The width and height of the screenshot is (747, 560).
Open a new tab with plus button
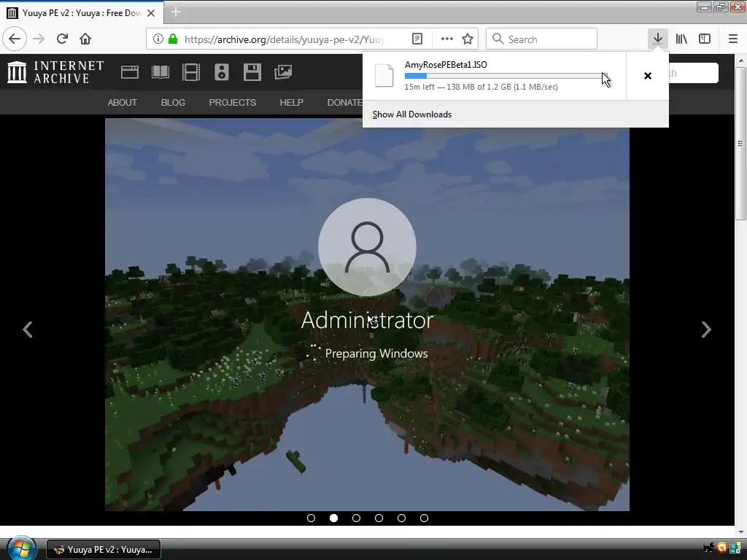click(x=176, y=12)
